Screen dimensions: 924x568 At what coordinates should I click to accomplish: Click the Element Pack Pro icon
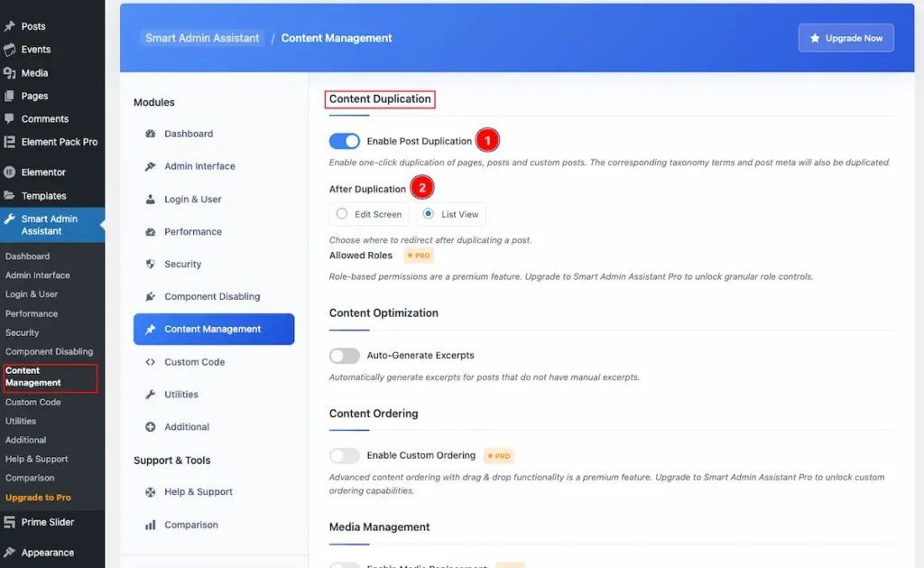click(9, 142)
